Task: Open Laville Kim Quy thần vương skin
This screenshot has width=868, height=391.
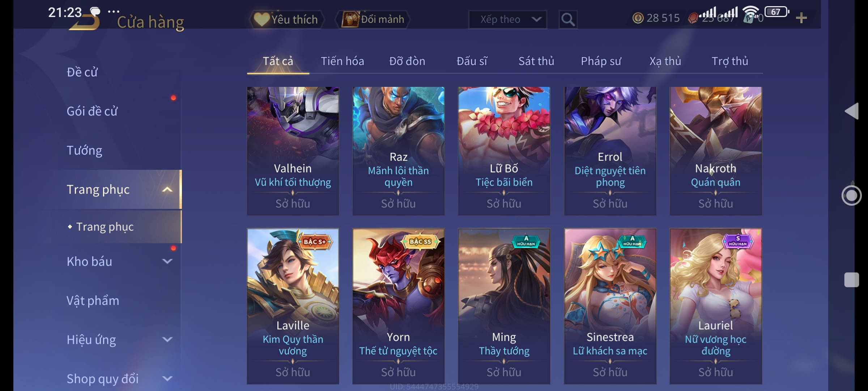Action: point(293,306)
